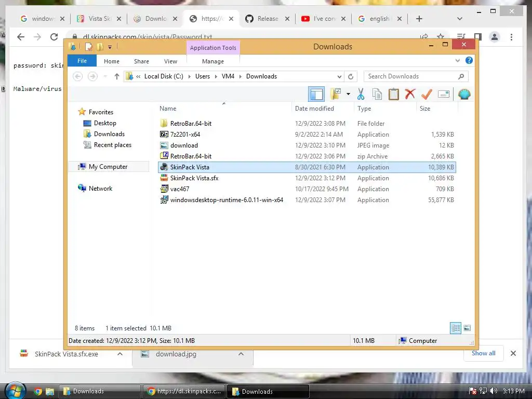Viewport: 532px width, 399px height.
Task: Click the orange checkmark Properties icon
Action: [x=427, y=94]
